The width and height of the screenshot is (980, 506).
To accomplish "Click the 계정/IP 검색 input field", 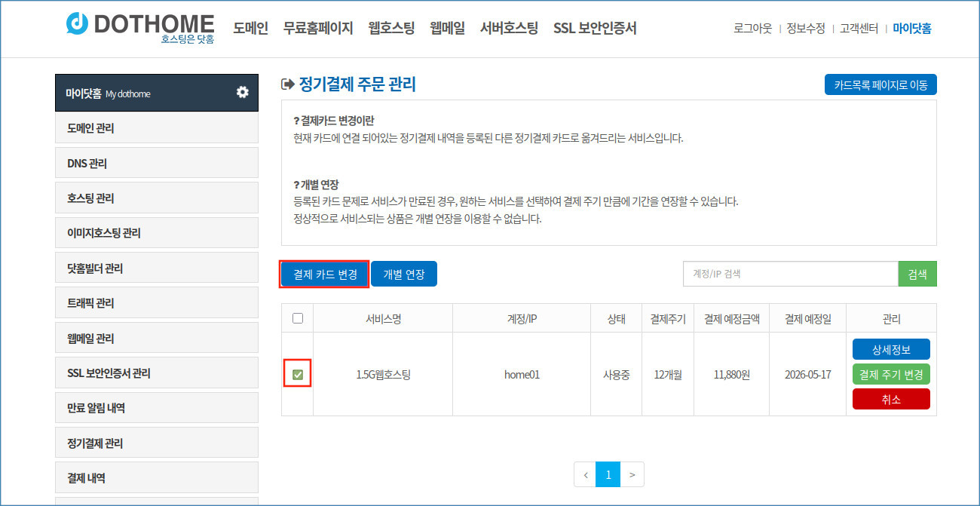I will (790, 274).
